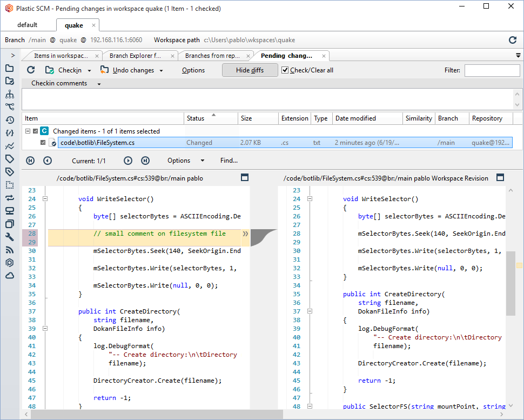
Task: Click Find... in diff toolbar
Action: pyautogui.click(x=229, y=161)
